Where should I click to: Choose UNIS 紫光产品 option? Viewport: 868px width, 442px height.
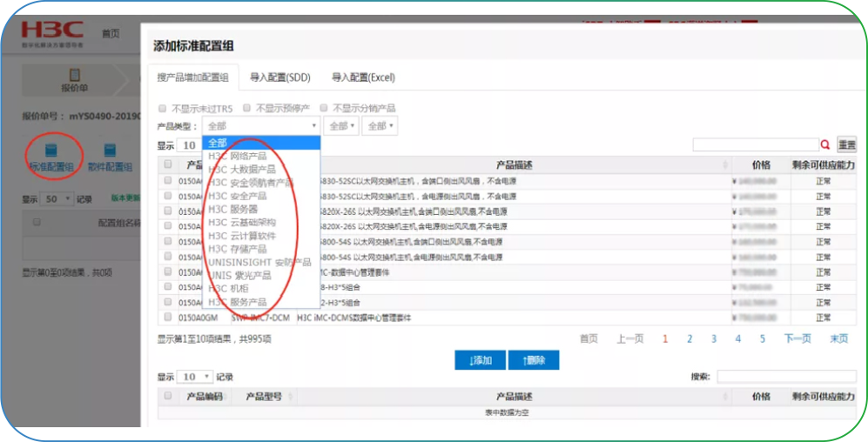[x=261, y=276]
